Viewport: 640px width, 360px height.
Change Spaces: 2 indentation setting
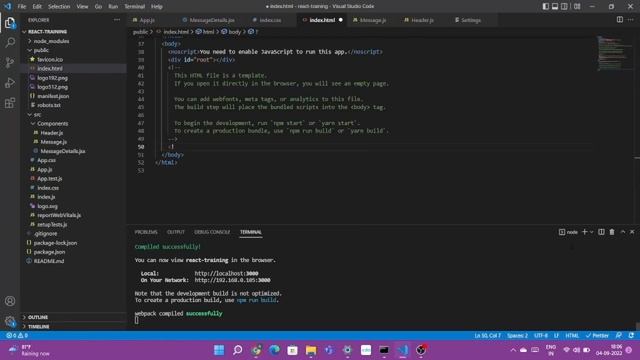517,336
